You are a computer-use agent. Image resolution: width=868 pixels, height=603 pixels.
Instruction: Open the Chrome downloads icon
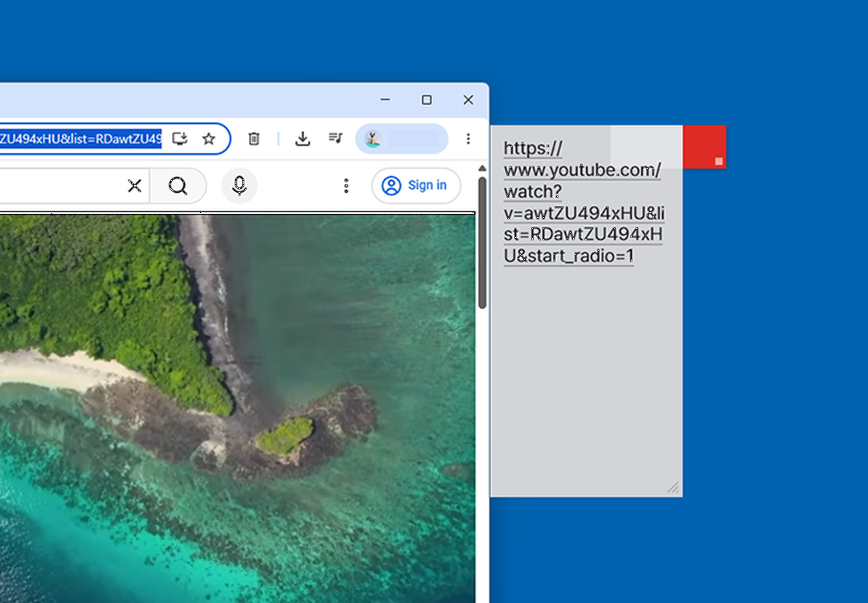coord(302,138)
